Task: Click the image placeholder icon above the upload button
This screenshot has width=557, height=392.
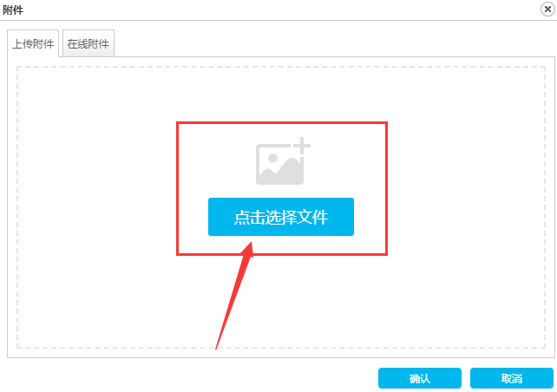Action: [283, 160]
